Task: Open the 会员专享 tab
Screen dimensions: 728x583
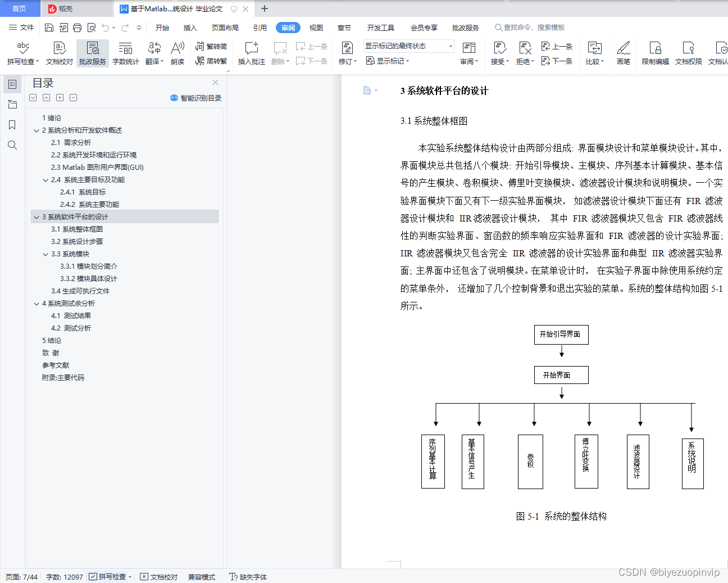Action: 424,28
